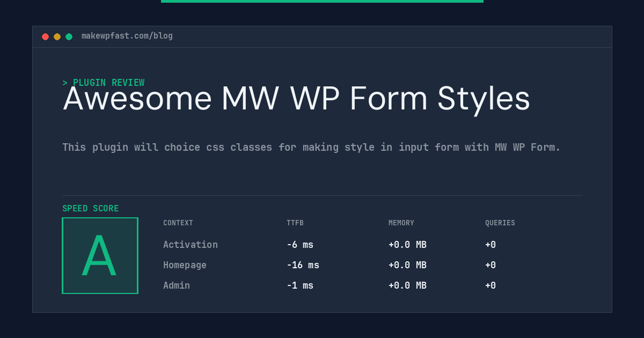Click the plugin description sentence
The width and height of the screenshot is (644, 338).
[311, 147]
